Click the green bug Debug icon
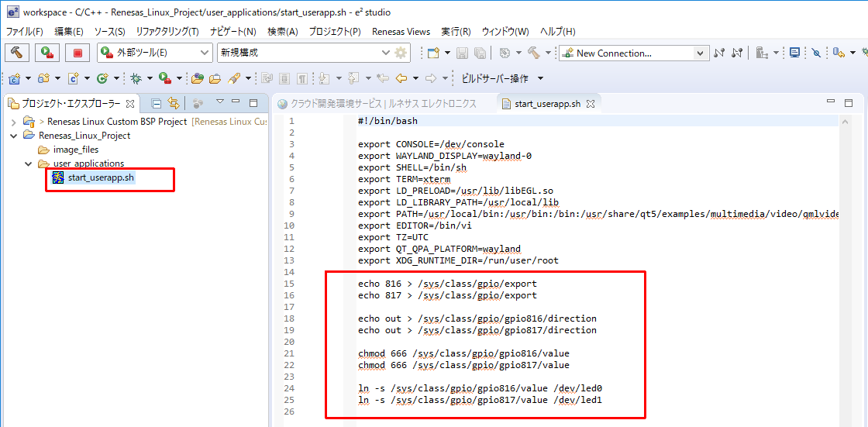The height and width of the screenshot is (427, 868). [136, 78]
